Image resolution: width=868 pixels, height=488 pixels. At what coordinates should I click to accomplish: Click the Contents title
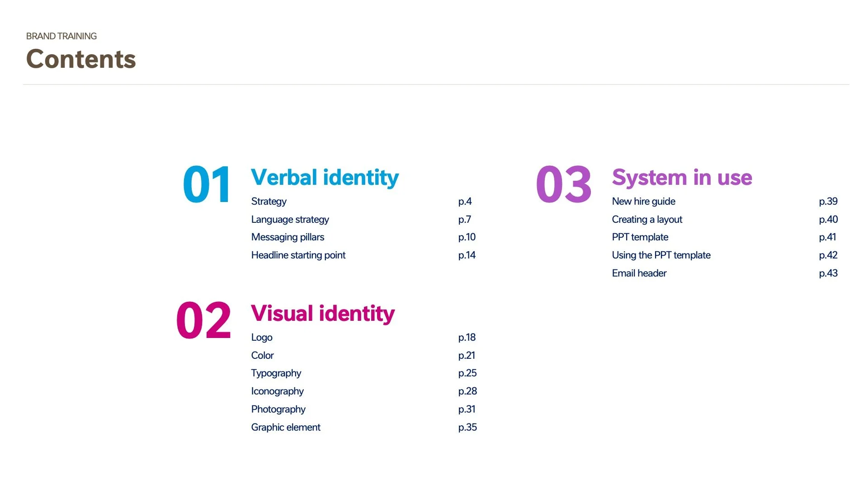tap(81, 59)
